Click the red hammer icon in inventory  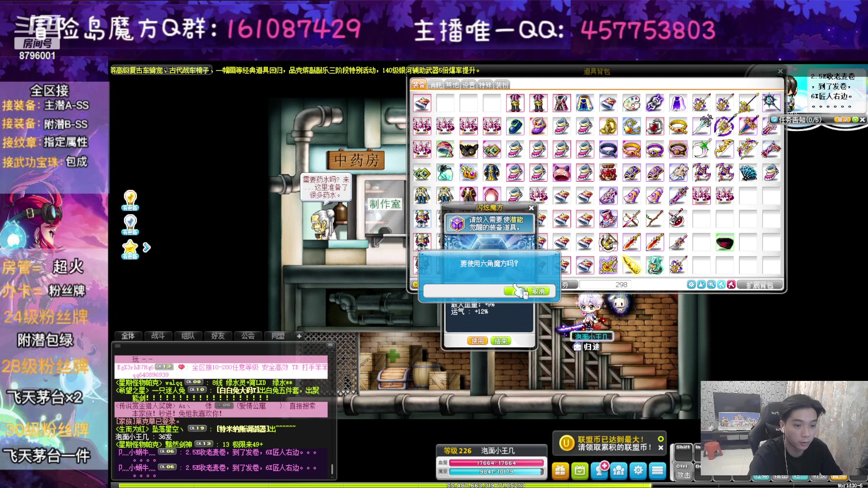click(x=731, y=285)
